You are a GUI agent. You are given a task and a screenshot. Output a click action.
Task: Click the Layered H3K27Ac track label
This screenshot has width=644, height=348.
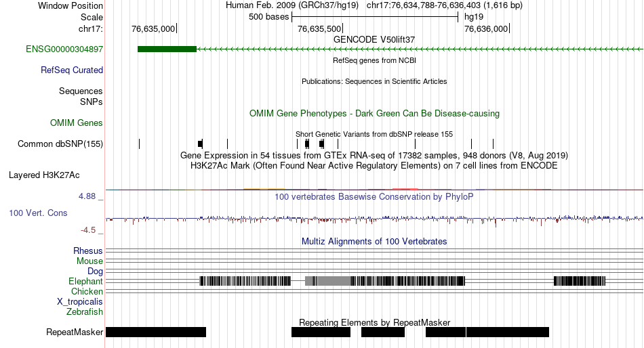pos(44,175)
